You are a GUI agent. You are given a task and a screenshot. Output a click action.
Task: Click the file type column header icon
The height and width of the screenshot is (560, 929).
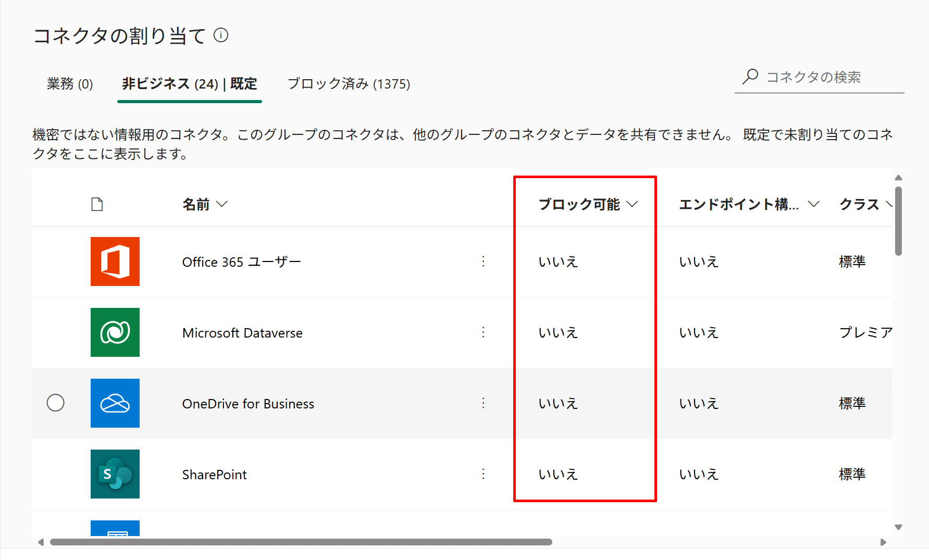97,204
